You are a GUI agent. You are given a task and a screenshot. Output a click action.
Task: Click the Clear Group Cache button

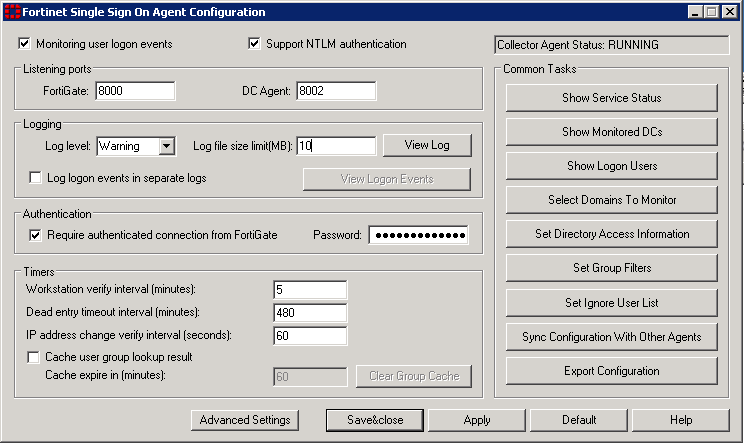coord(414,376)
